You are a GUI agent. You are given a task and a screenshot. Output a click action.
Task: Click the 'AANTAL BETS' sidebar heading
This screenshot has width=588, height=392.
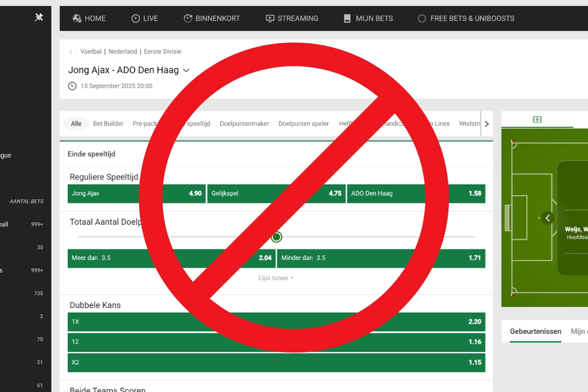point(26,201)
